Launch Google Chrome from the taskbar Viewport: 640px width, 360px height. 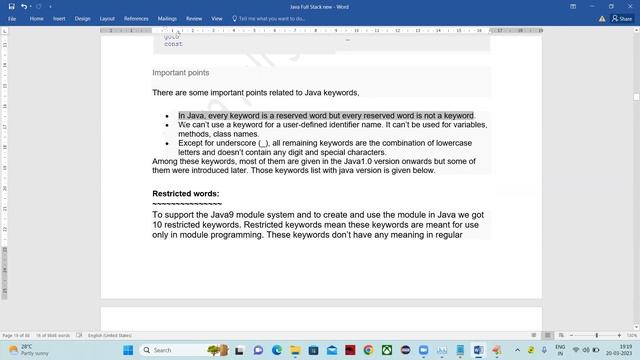pos(369,350)
